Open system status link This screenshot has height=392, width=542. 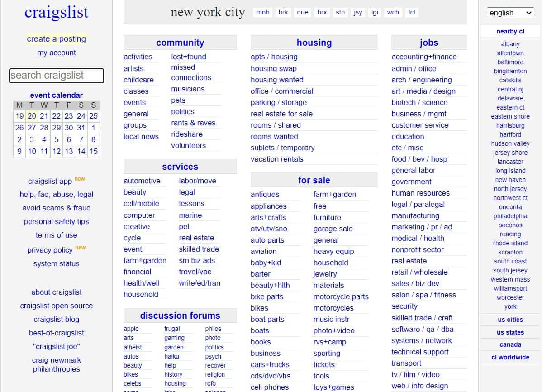click(57, 263)
